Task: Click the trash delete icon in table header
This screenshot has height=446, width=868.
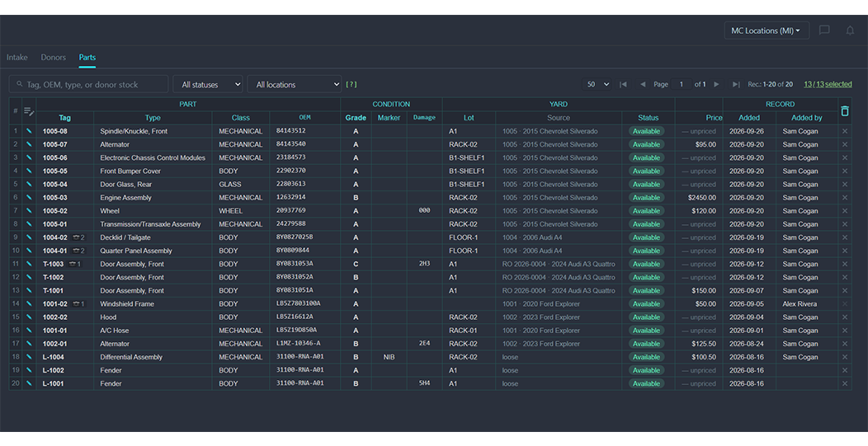Action: click(x=845, y=110)
